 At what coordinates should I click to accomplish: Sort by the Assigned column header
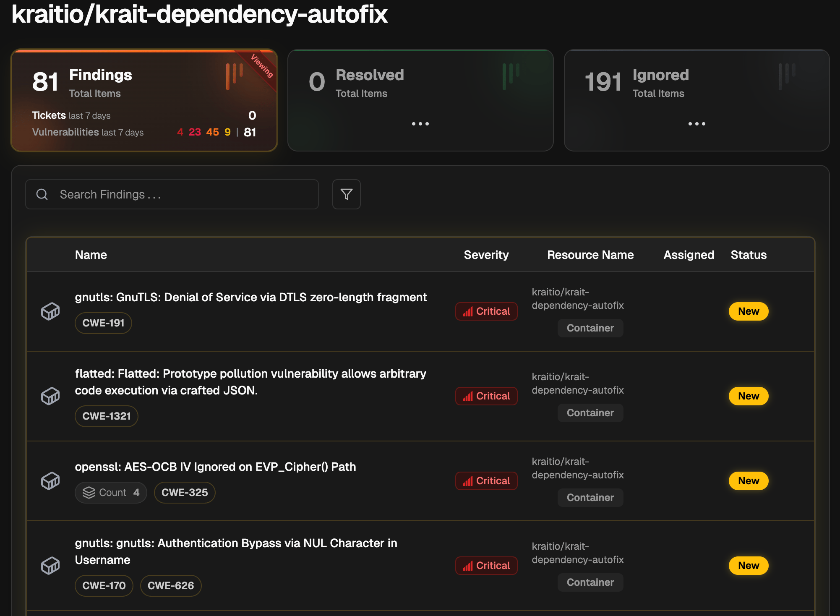(x=689, y=255)
